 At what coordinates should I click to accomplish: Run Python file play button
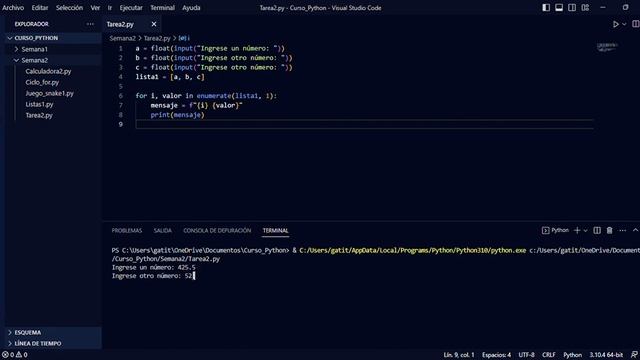[616, 24]
